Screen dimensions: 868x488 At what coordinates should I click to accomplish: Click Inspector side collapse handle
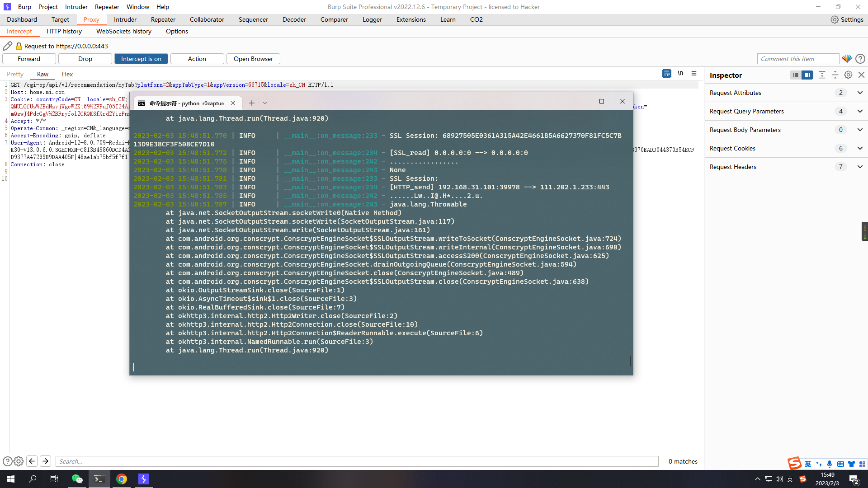[864, 231]
